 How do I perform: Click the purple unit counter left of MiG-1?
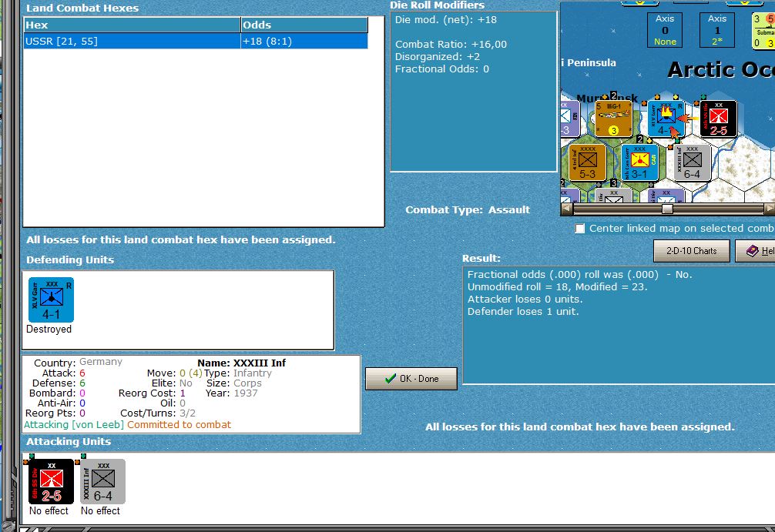[569, 119]
